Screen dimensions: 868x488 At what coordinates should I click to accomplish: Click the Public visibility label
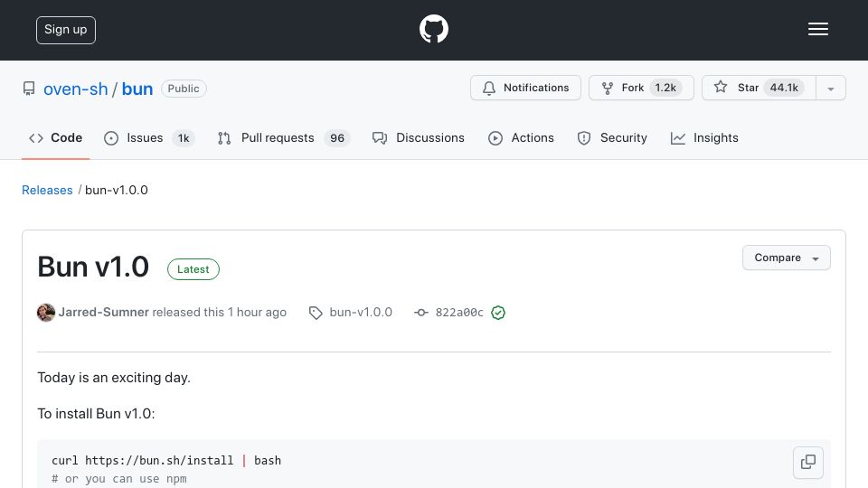tap(184, 89)
